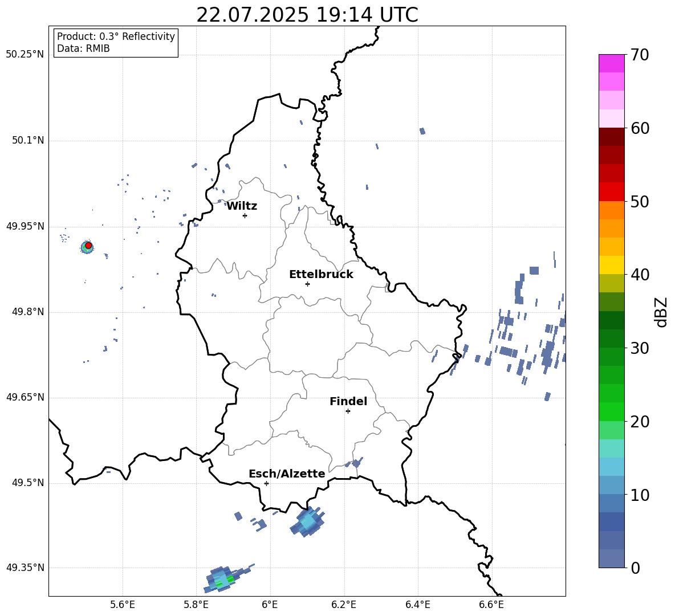Click the colorbar tick label 0
This screenshot has height=616, width=675.
click(635, 568)
